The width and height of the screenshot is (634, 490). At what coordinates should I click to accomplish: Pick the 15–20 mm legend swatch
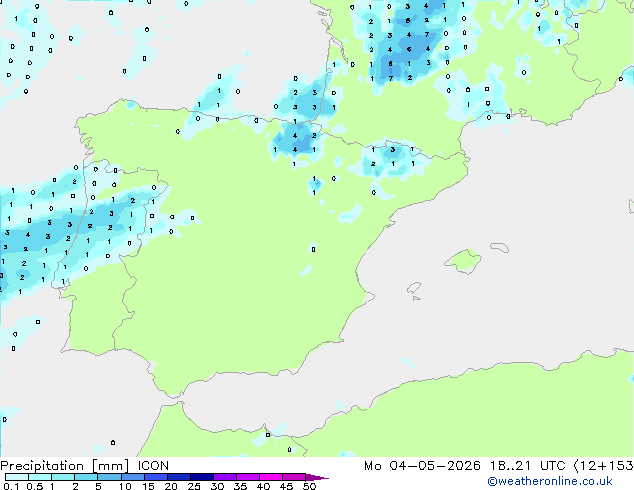[155, 477]
